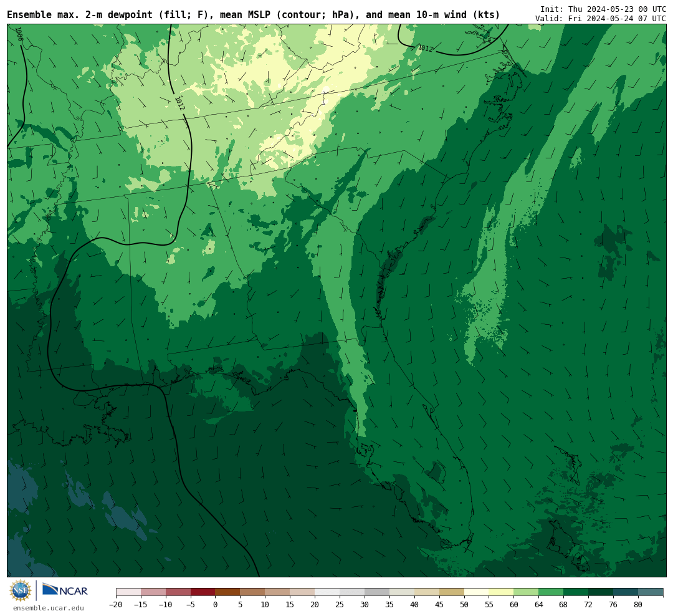Click the 76 colorbar tick label
673x616 pixels.
click(614, 605)
